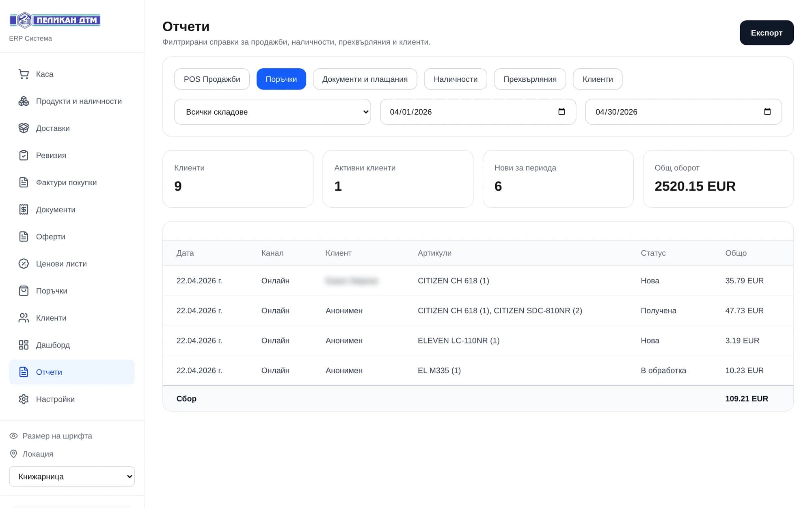Click the Нови за периода card
This screenshot has height=508, width=812.
point(558,179)
